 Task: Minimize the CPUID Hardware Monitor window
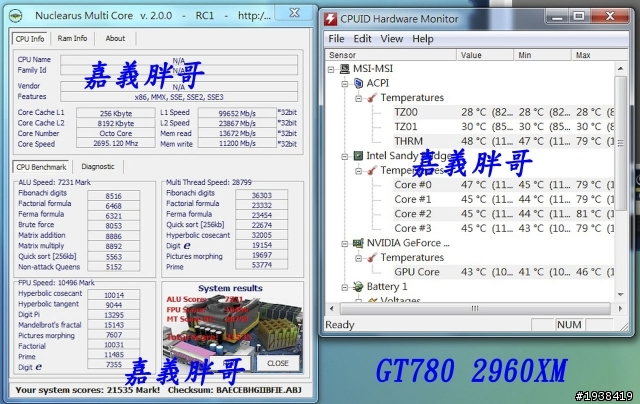point(557,17)
